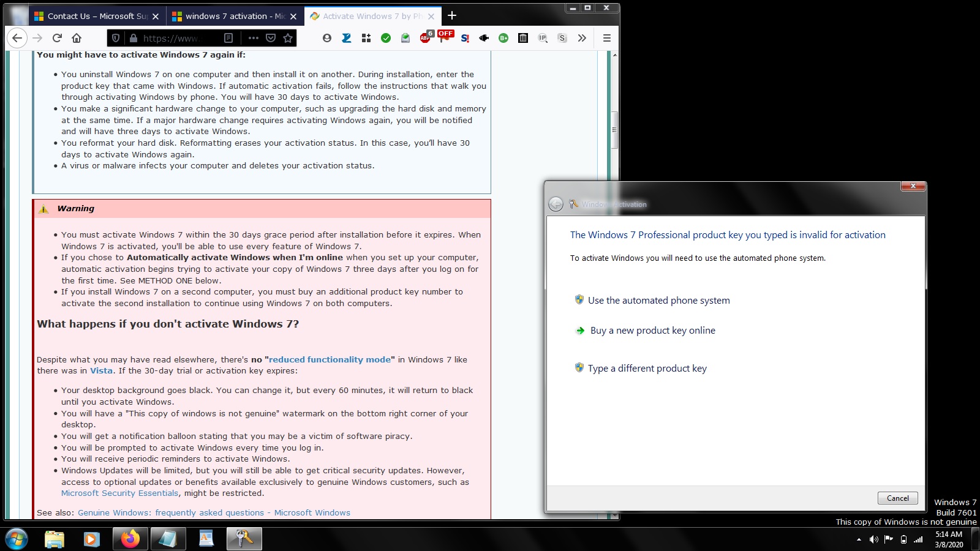Click the Windows Activation keys taskbar icon

244,539
